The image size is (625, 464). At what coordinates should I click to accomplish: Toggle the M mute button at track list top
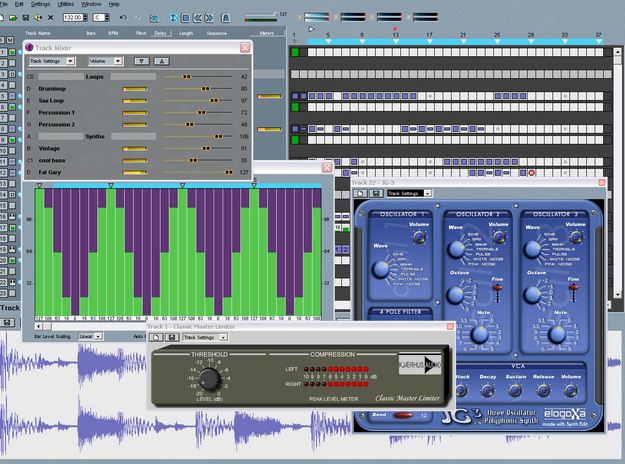(10, 40)
